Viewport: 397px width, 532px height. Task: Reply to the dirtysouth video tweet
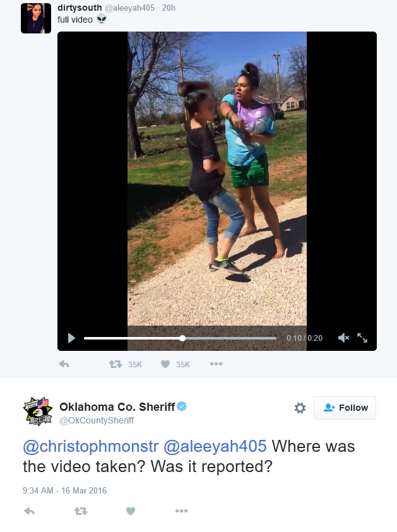click(x=64, y=364)
